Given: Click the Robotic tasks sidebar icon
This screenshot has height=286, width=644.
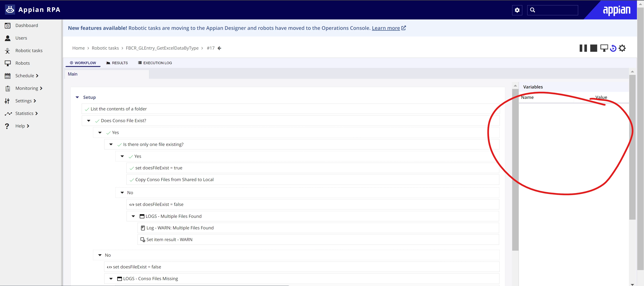Looking at the screenshot, I should pos(8,51).
